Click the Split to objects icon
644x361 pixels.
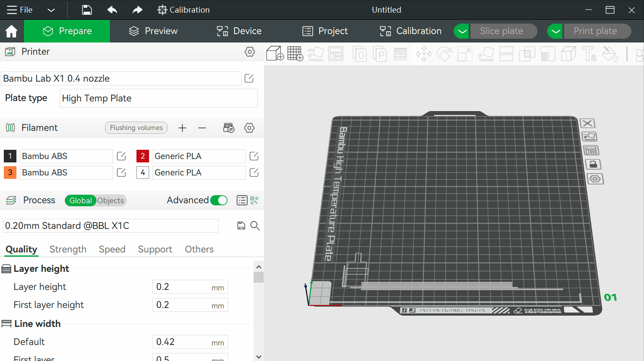click(x=359, y=54)
